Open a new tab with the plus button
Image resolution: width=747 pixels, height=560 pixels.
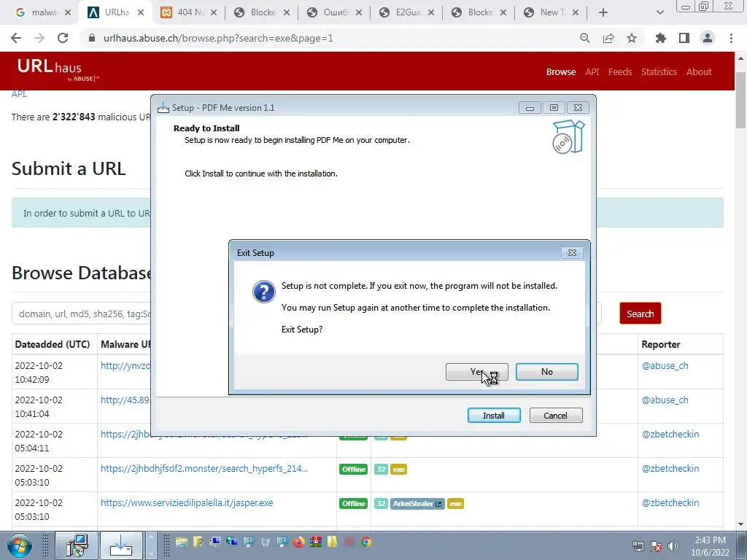coord(603,12)
